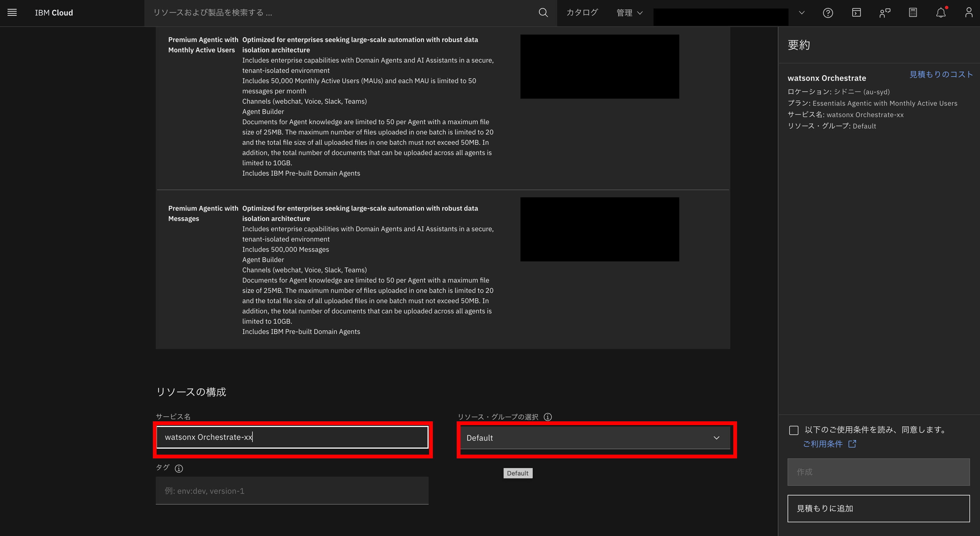The image size is (980, 536).
Task: Go to IBM Cloud home
Action: [x=54, y=13]
